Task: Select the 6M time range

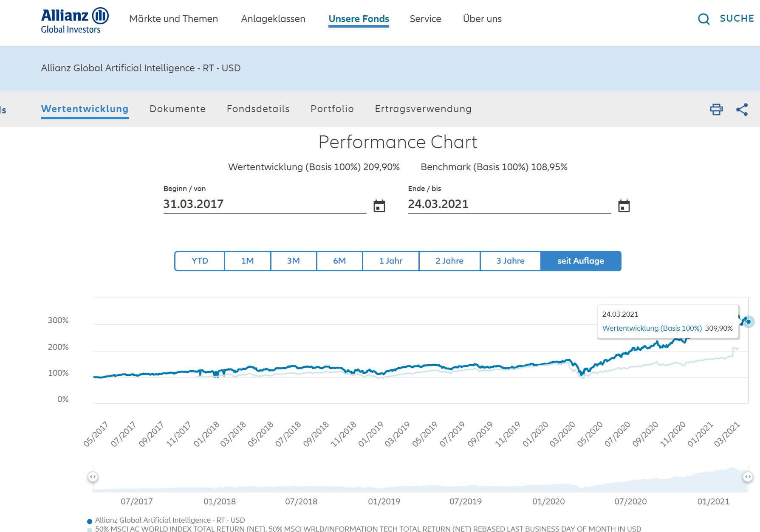Action: click(x=339, y=261)
